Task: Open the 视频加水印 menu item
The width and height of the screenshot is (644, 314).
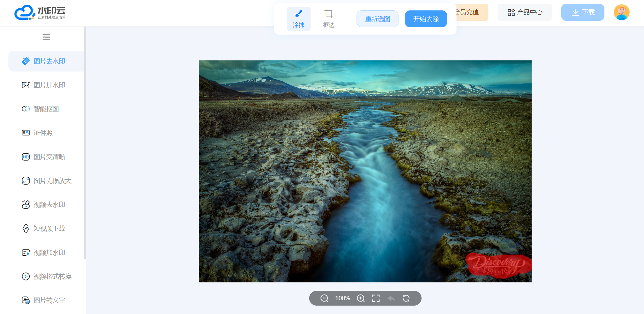Action: (46, 253)
